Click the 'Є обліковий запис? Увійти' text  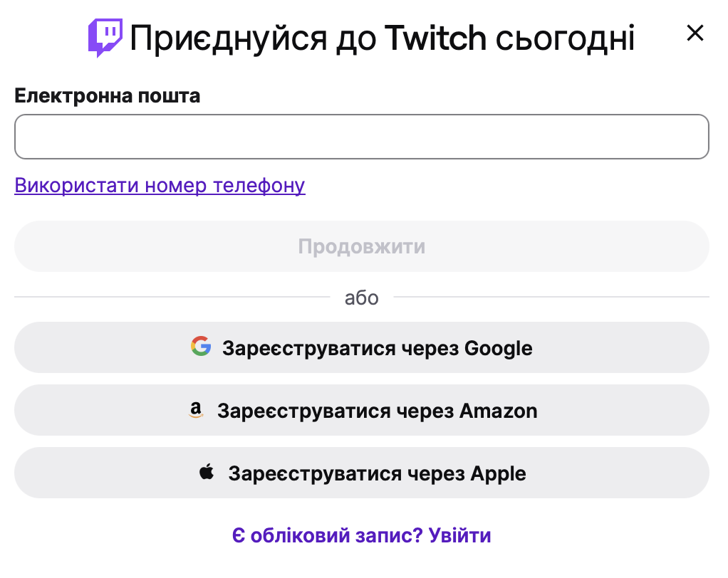362,535
